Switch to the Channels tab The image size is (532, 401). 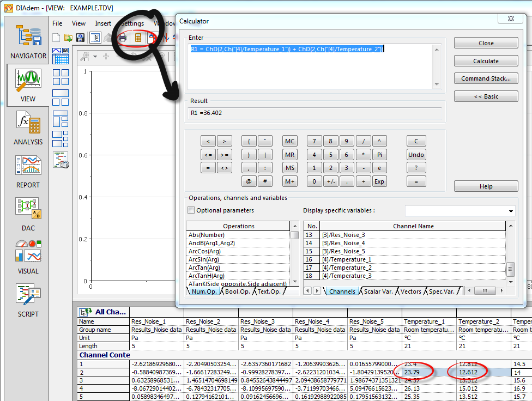(342, 291)
